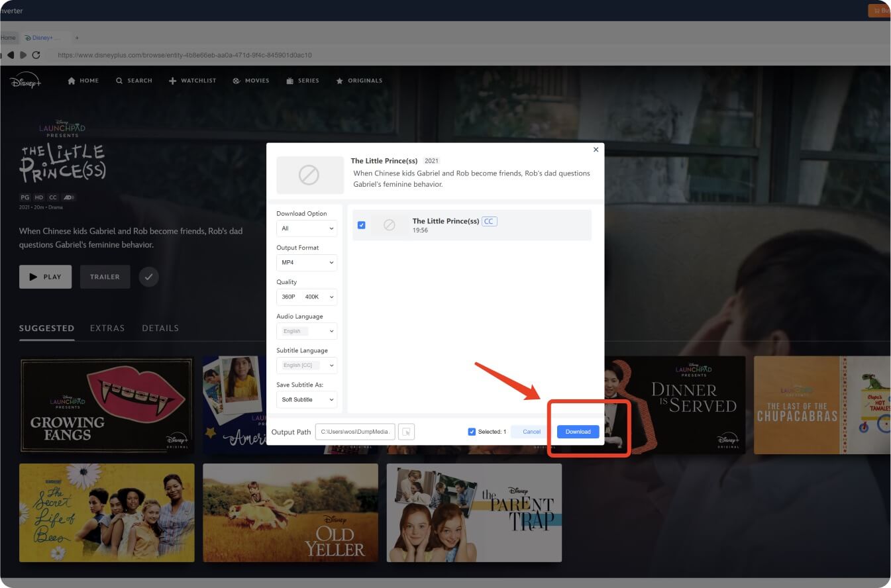The width and height of the screenshot is (891, 588).
Task: Click the browser forward arrow
Action: tap(23, 55)
